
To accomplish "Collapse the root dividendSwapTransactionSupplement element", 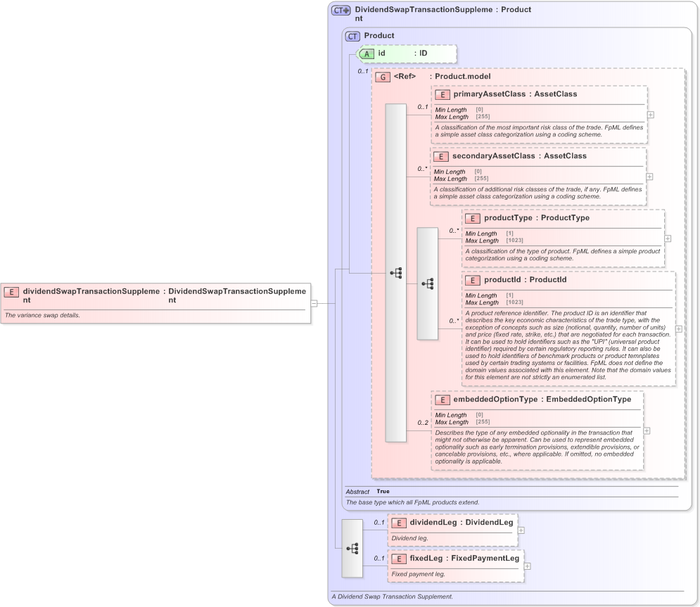I will pos(314,304).
